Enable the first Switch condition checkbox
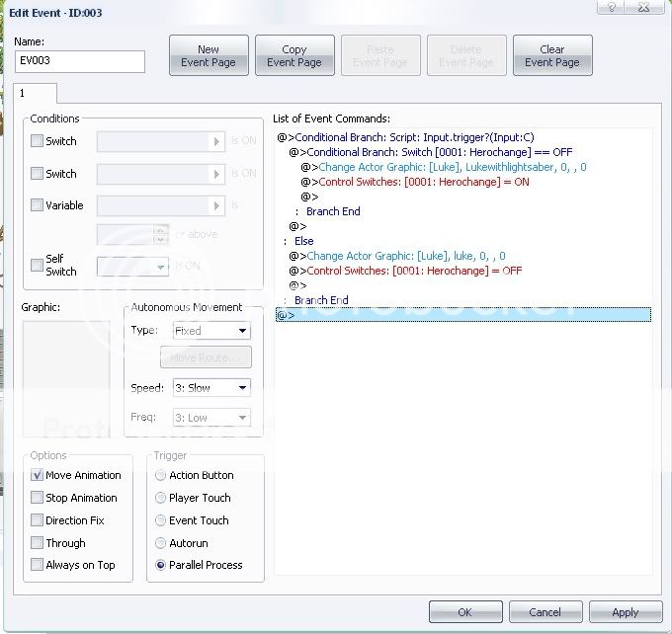Image resolution: width=672 pixels, height=634 pixels. (38, 141)
